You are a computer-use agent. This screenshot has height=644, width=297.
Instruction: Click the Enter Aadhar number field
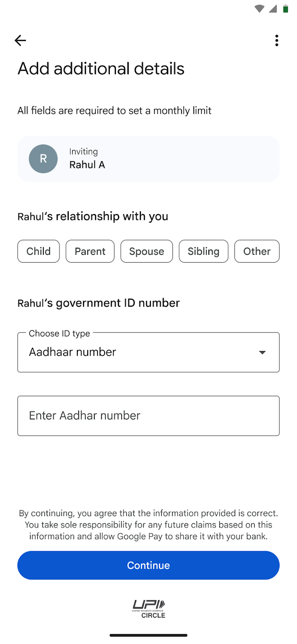click(148, 416)
